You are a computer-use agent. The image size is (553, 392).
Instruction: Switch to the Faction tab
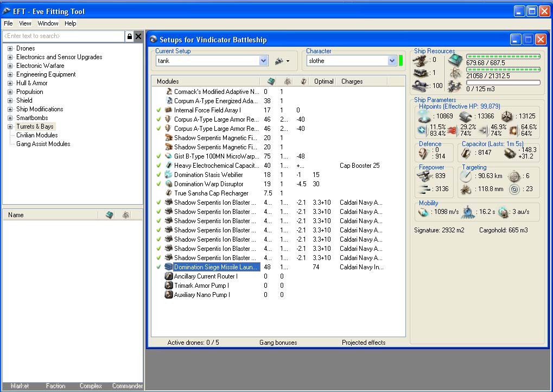click(x=55, y=386)
